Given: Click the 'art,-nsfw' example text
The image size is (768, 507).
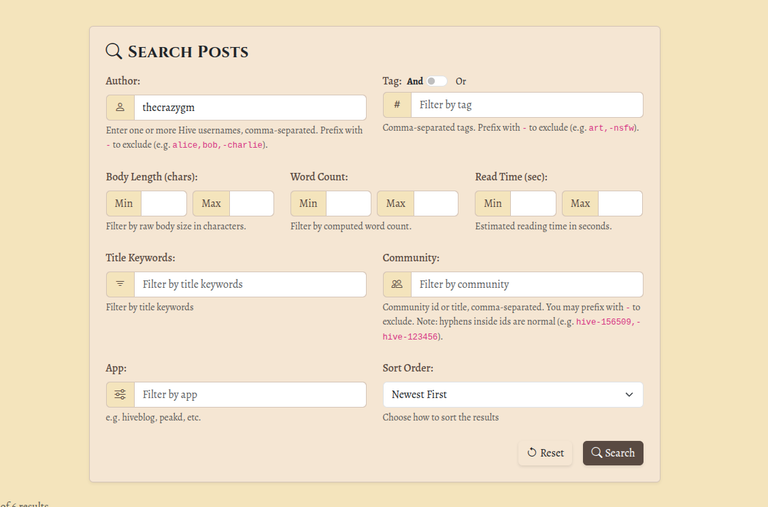Looking at the screenshot, I should (611, 128).
